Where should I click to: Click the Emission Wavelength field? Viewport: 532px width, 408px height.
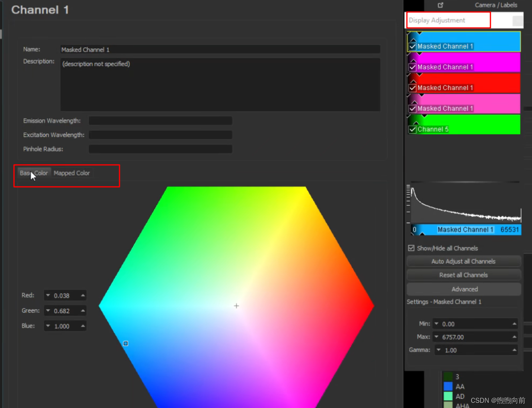point(160,121)
